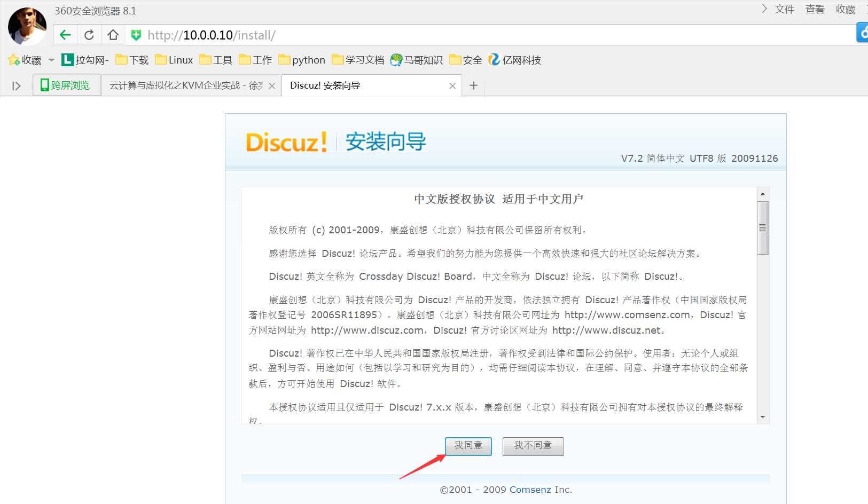
Task: Click the blue extension icon at address bar end
Action: (x=862, y=33)
